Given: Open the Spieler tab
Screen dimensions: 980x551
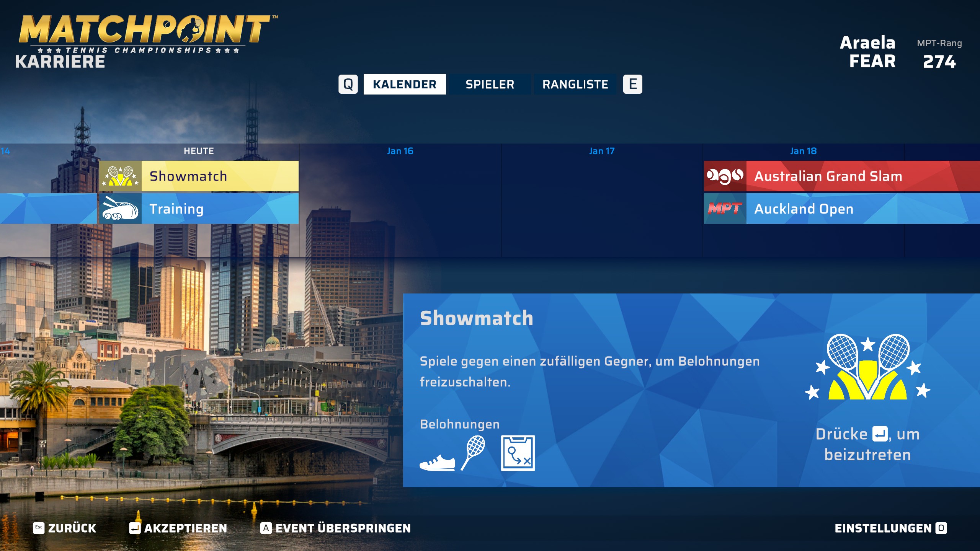Looking at the screenshot, I should coord(490,84).
